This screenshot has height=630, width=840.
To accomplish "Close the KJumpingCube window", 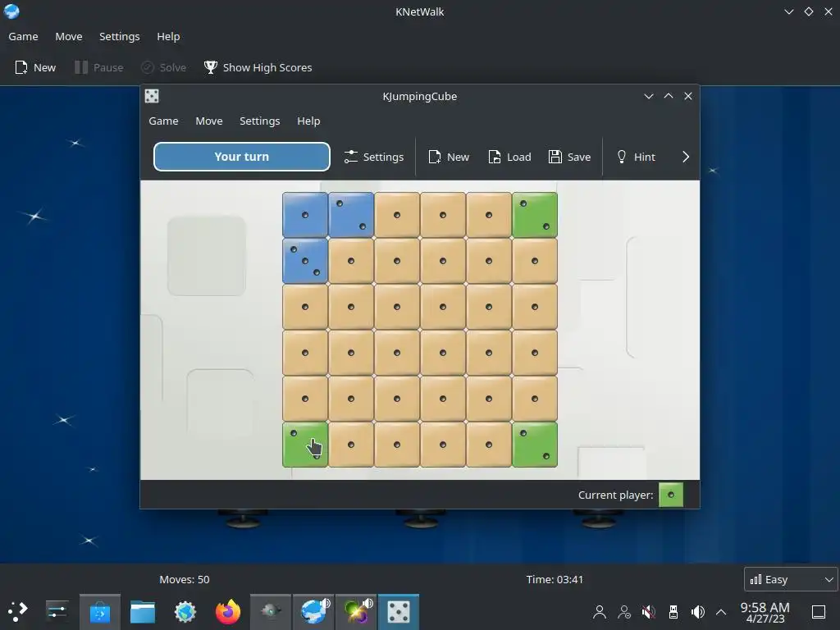I will [x=688, y=96].
